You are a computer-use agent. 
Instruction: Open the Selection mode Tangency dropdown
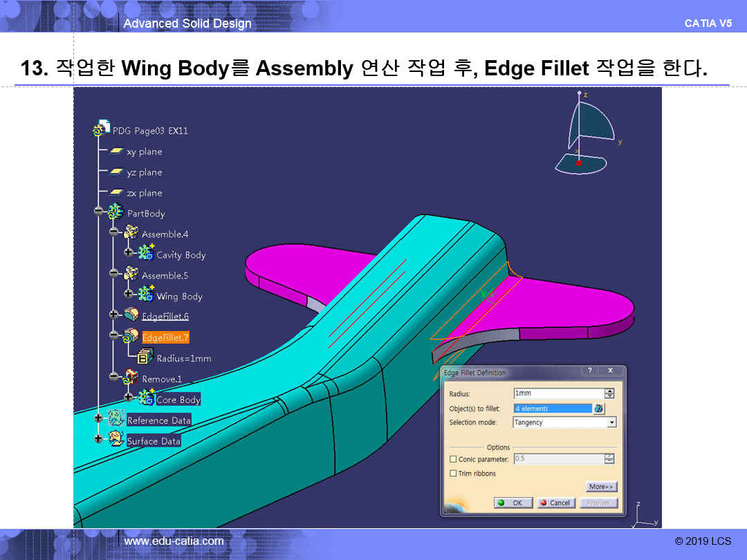click(611, 422)
